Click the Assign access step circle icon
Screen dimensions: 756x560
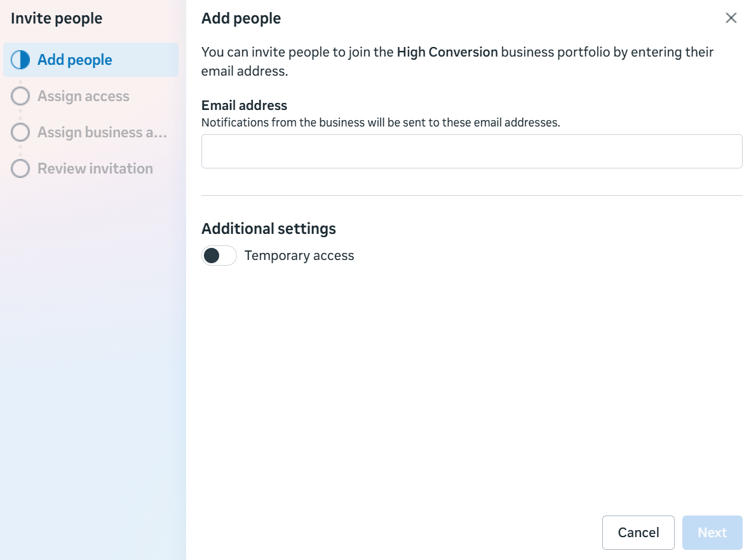[20, 96]
